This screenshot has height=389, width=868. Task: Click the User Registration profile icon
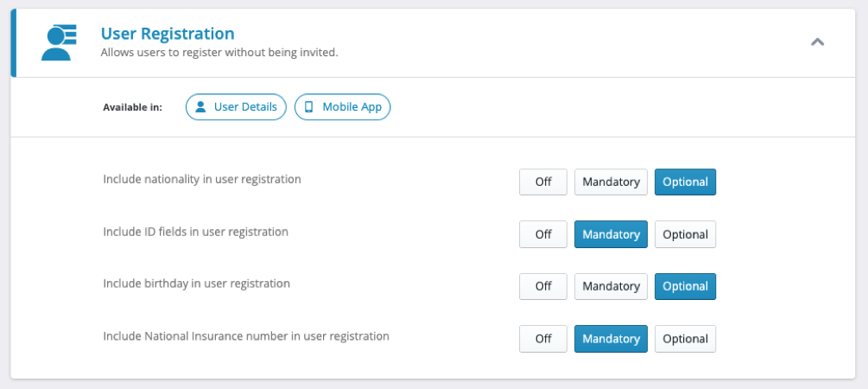point(58,42)
